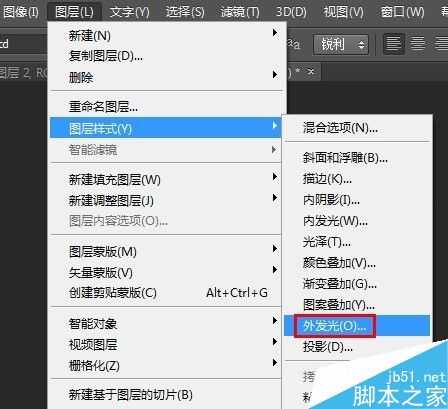The width and height of the screenshot is (448, 409).
Task: Open the 选择(S) menu
Action: 185,12
